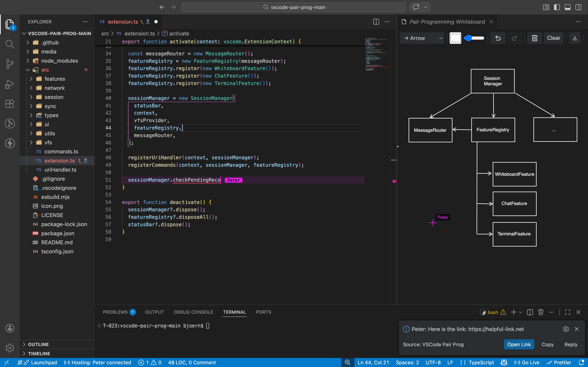The image size is (588, 367).
Task: Switch to the DEBUG CONSOLE tab
Action: tap(193, 312)
